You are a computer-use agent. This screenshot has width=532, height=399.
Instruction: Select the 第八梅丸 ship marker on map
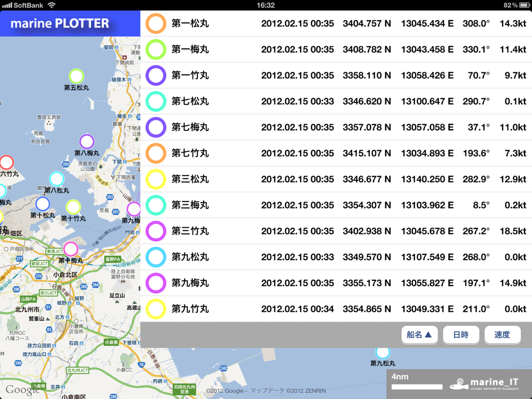pyautogui.click(x=87, y=142)
